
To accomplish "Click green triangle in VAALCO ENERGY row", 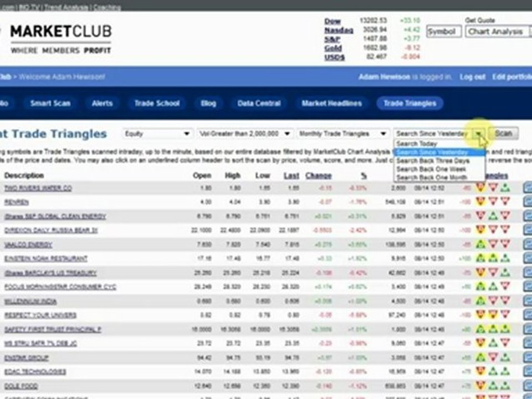I will click(480, 244).
